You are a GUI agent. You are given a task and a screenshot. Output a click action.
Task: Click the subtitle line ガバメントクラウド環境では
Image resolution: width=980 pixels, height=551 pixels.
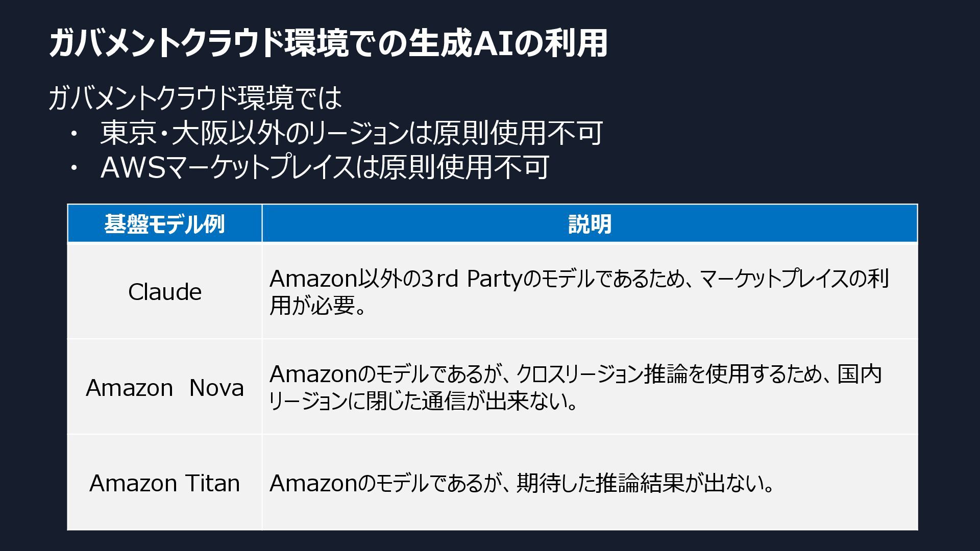(x=195, y=98)
